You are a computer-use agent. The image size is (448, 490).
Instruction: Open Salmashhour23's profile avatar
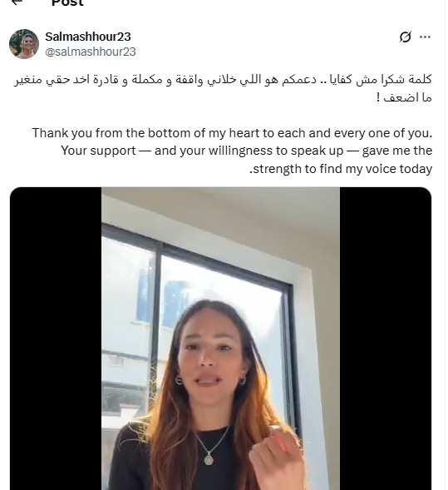(24, 44)
